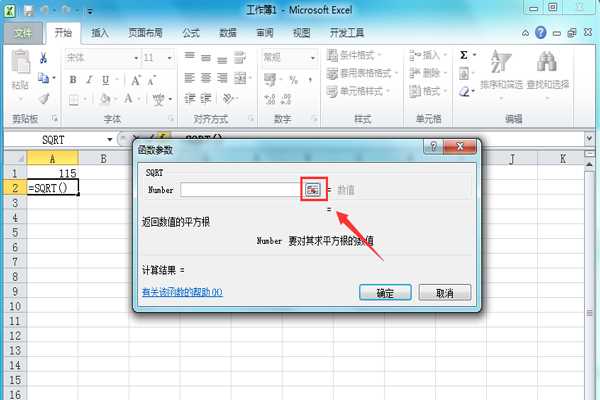Screen dimensions: 600x400
Task: Open the File (文件) tab
Action: pos(23,33)
